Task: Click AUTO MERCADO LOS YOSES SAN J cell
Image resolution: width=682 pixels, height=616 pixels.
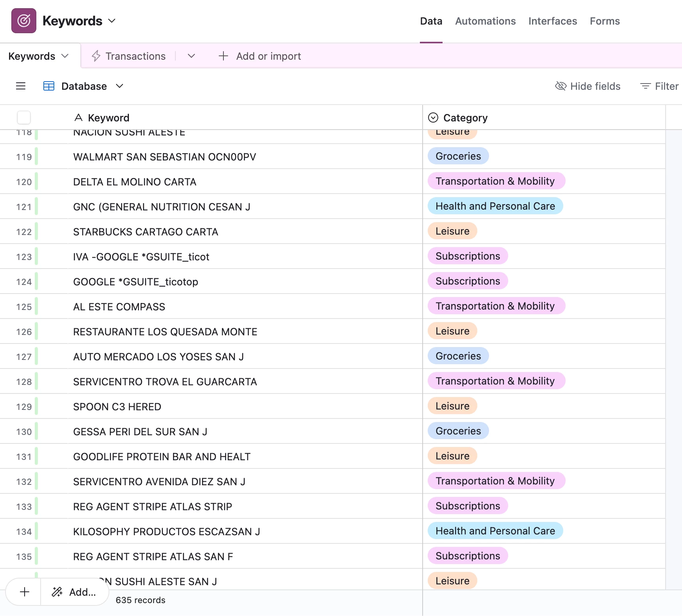Action: point(245,356)
